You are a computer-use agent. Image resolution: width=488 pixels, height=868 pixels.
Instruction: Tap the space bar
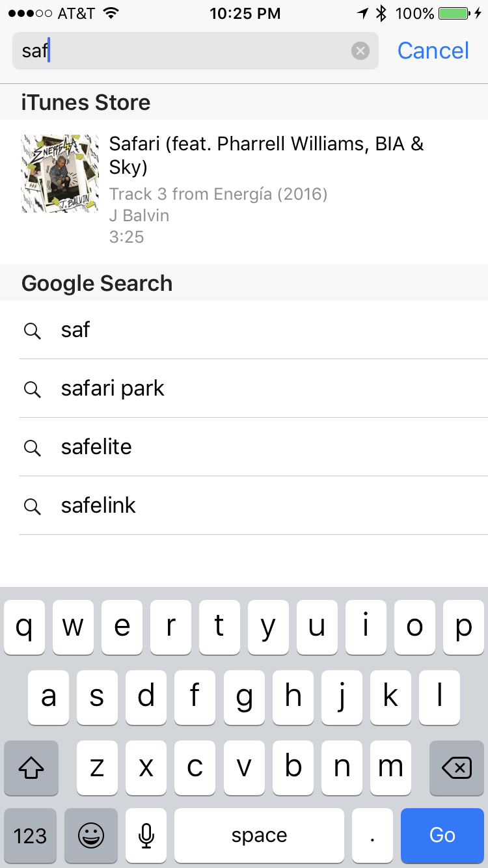pos(259,836)
